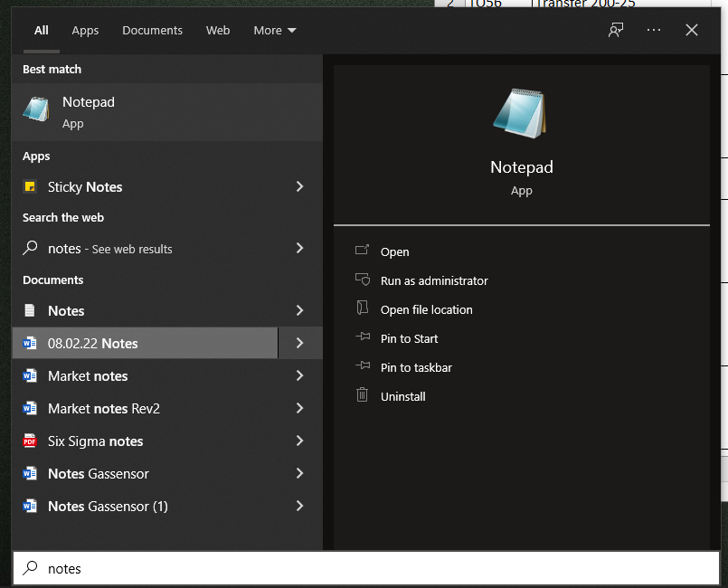Click Word icon for 08.02.22 Notes
Screen dimensions: 728x588
(30, 343)
